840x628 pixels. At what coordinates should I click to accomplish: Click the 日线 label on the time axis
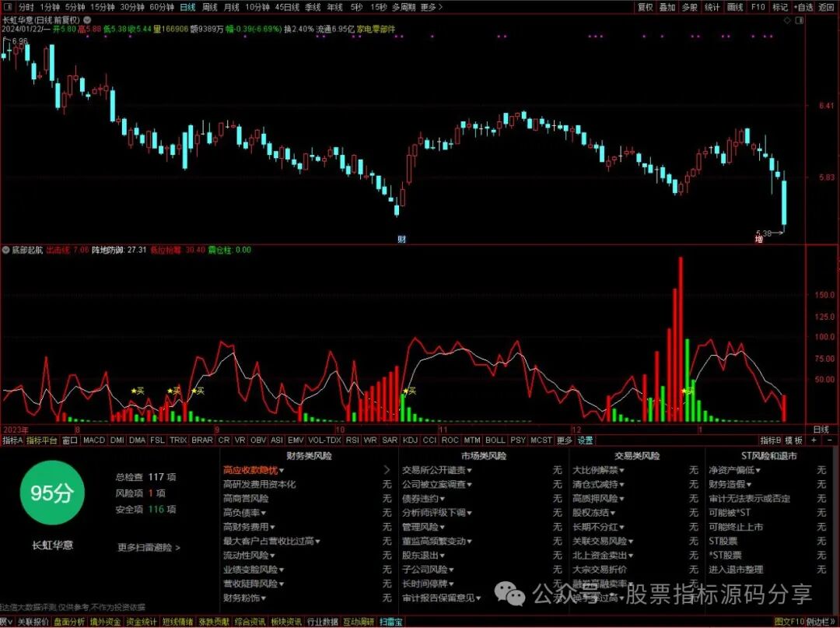(x=821, y=430)
